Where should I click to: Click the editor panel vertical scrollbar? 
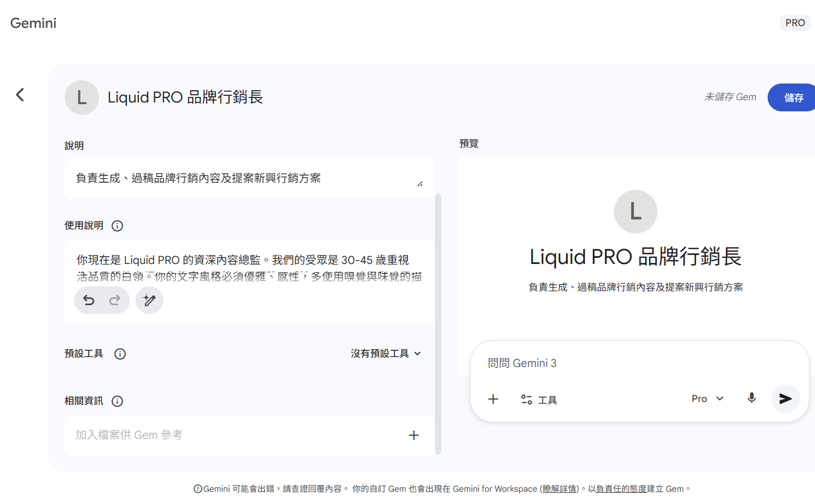pyautogui.click(x=438, y=323)
